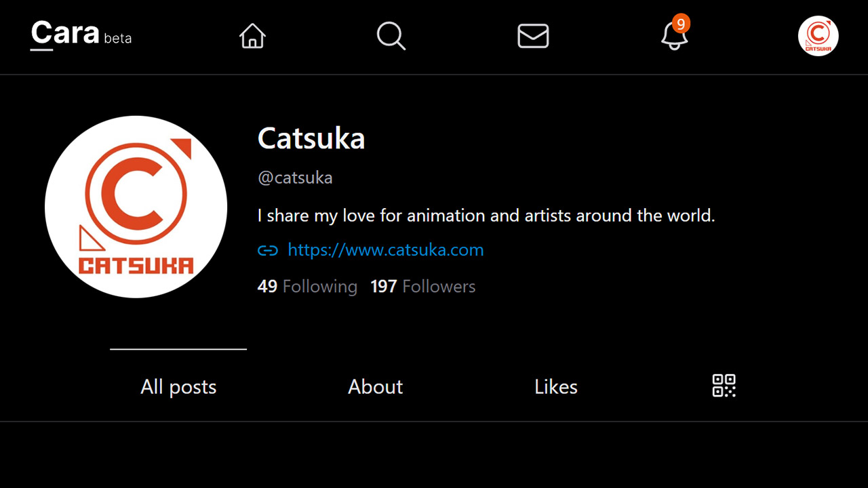Switch to the Likes tab
The image size is (868, 488).
coord(556,386)
